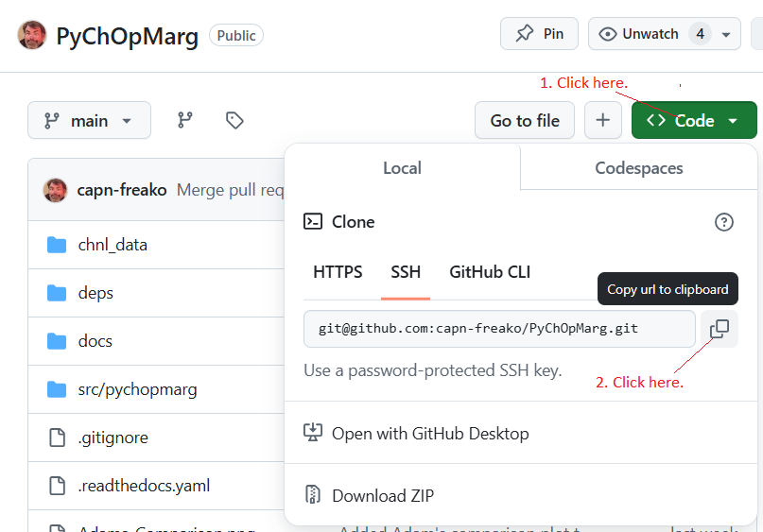Click the .gitignore file icon

pyautogui.click(x=57, y=438)
